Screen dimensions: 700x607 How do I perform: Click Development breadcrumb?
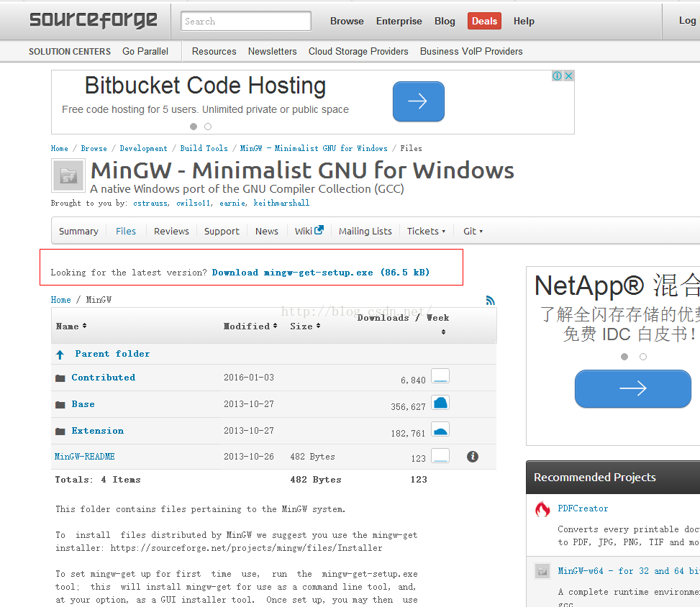144,148
